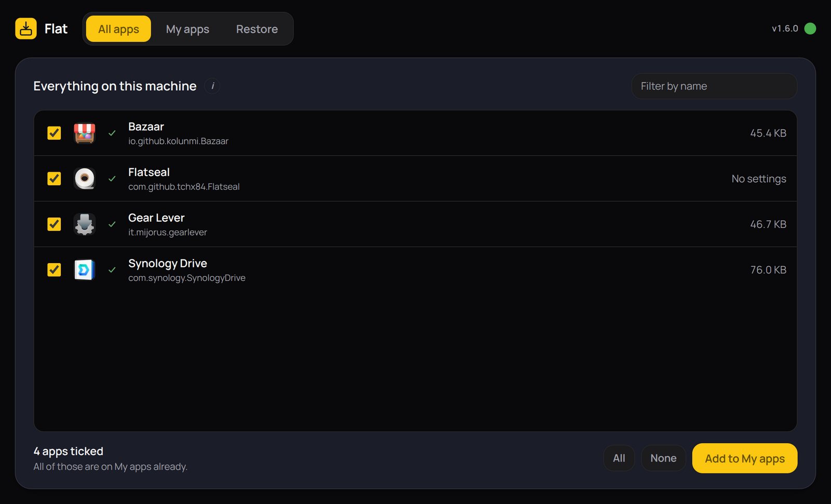Click the Gear Lever app icon
Screen dimensions: 831x504
[x=84, y=224]
